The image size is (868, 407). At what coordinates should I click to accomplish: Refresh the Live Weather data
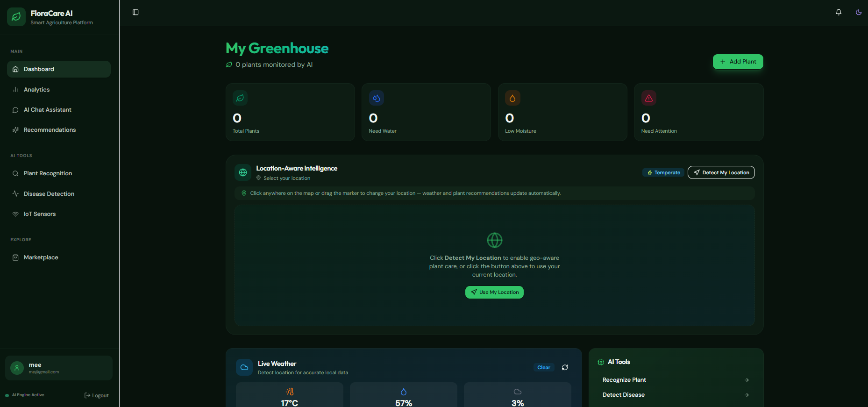565,367
